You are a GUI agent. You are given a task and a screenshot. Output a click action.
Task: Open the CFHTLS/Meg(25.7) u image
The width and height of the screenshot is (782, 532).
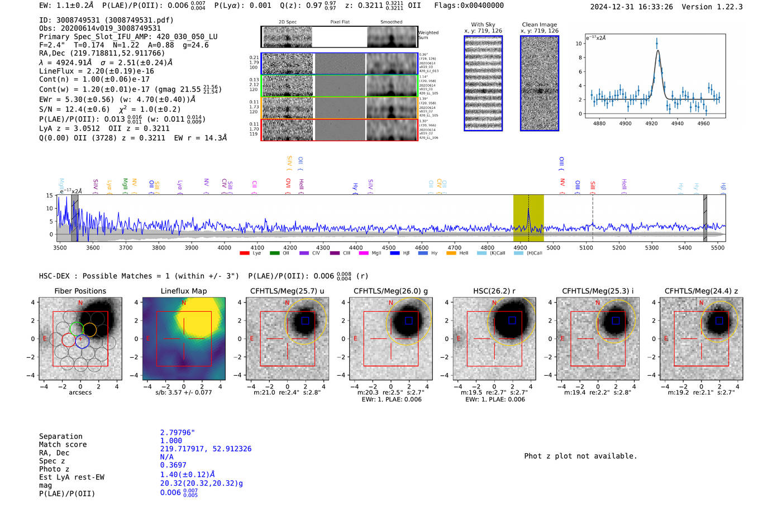(x=288, y=339)
